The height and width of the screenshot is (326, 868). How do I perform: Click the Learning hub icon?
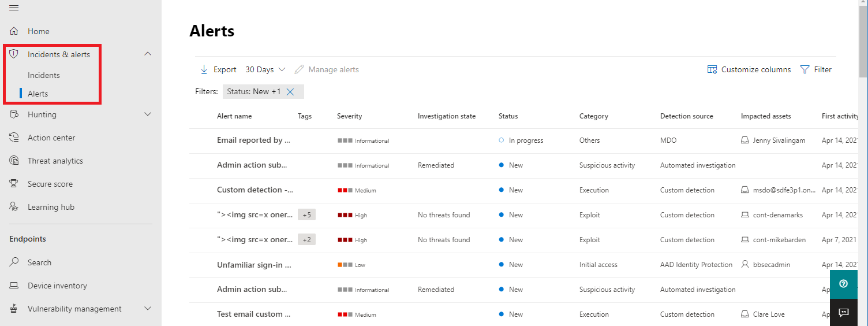click(x=14, y=207)
